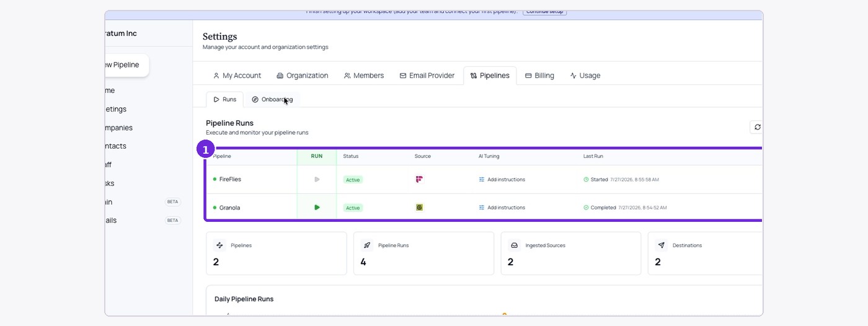Click the Last Run column header

pyautogui.click(x=593, y=156)
